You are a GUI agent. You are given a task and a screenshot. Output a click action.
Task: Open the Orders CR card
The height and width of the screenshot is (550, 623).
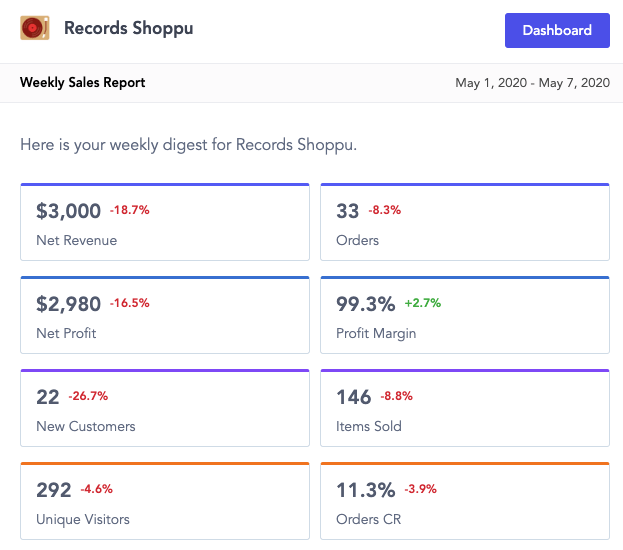pos(465,501)
